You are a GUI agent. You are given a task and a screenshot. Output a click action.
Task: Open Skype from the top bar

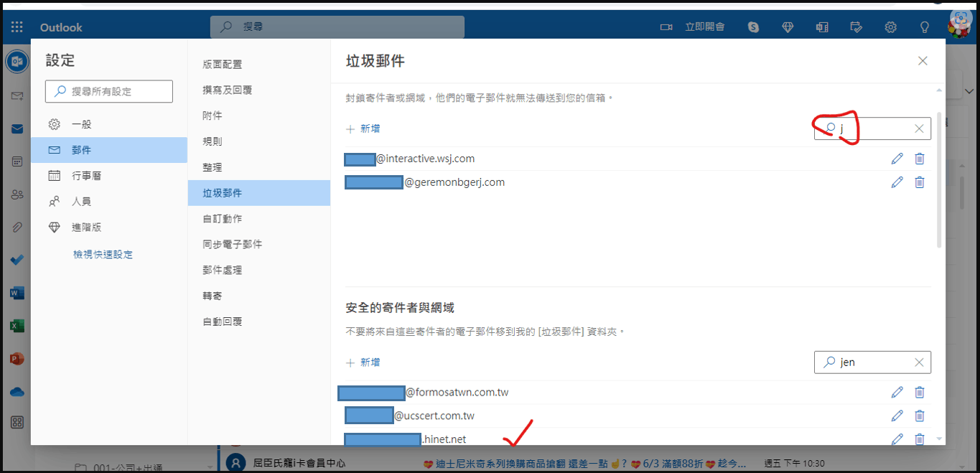tap(753, 27)
